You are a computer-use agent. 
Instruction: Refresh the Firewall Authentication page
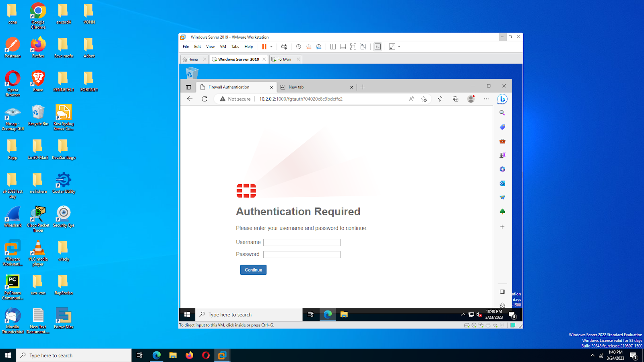click(204, 99)
